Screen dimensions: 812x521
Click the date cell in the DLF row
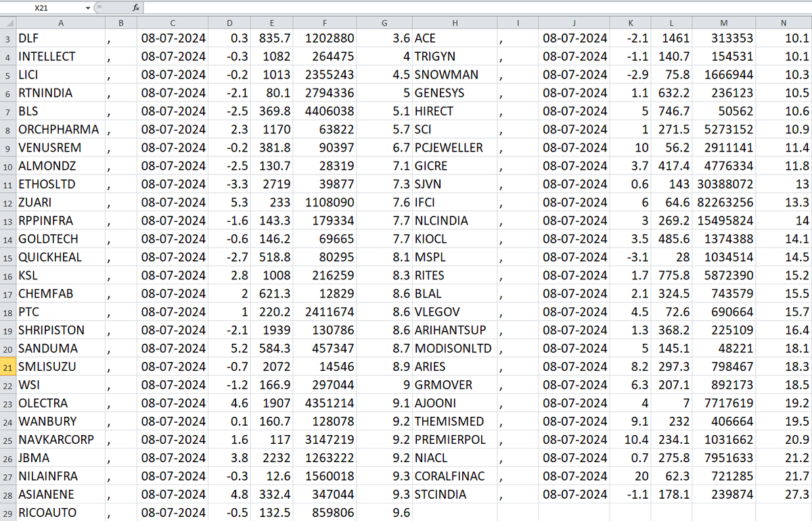174,39
